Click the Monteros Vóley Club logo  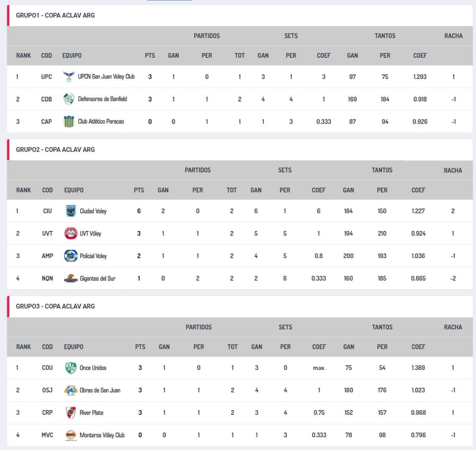coord(70,435)
